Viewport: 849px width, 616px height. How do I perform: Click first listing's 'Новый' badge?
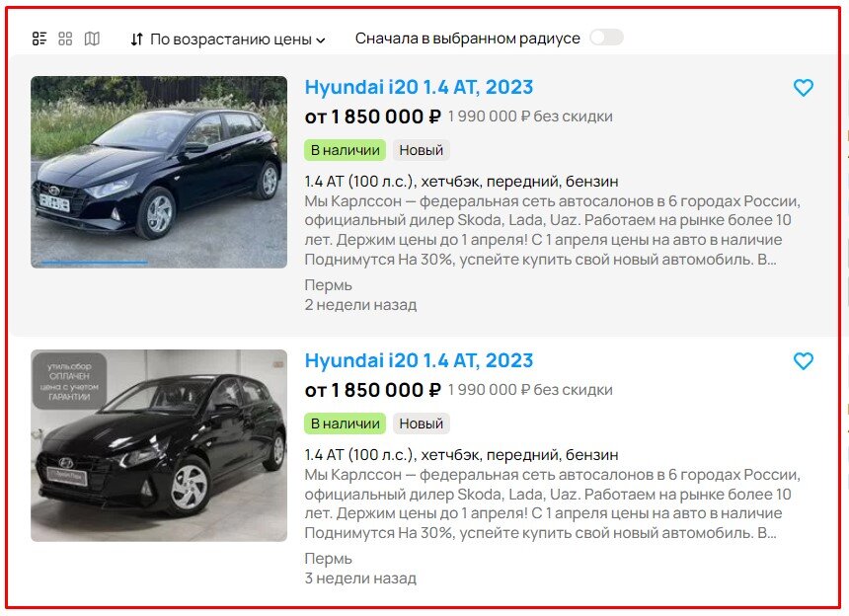pos(422,150)
